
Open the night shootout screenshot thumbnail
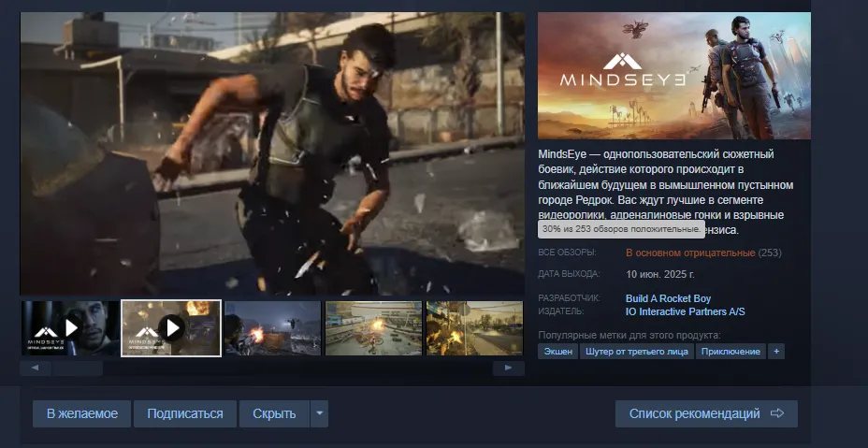coord(273,328)
